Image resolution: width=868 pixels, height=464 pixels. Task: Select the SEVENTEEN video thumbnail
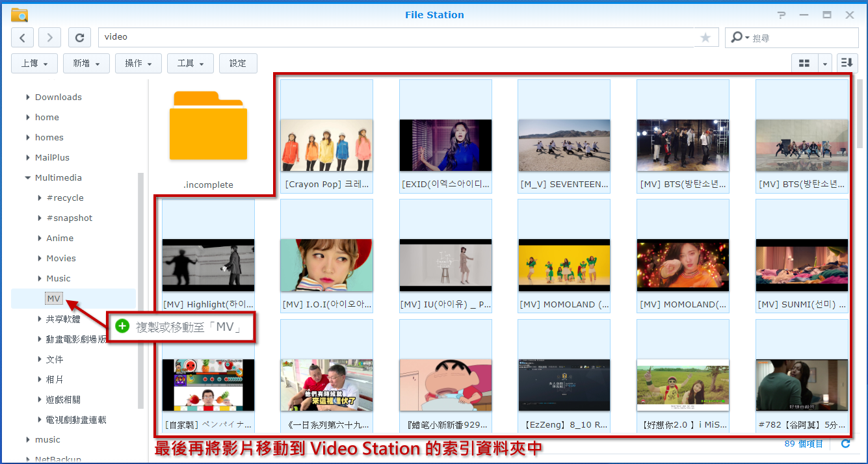pyautogui.click(x=564, y=145)
